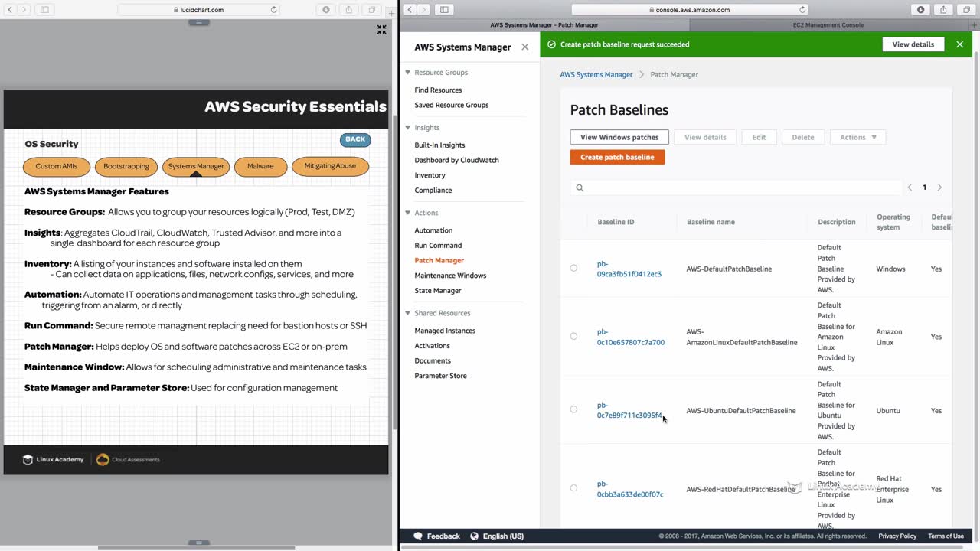Show all tabs in the AWS console browser

point(966,10)
